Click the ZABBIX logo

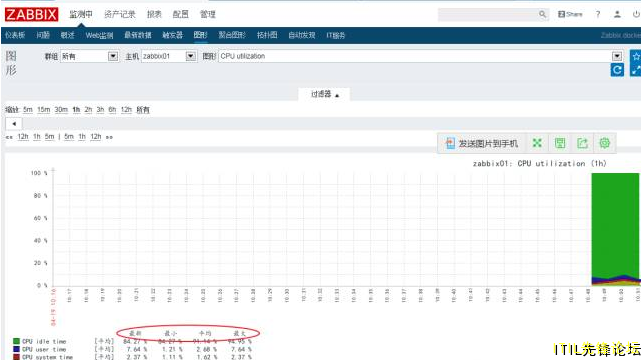pos(31,14)
